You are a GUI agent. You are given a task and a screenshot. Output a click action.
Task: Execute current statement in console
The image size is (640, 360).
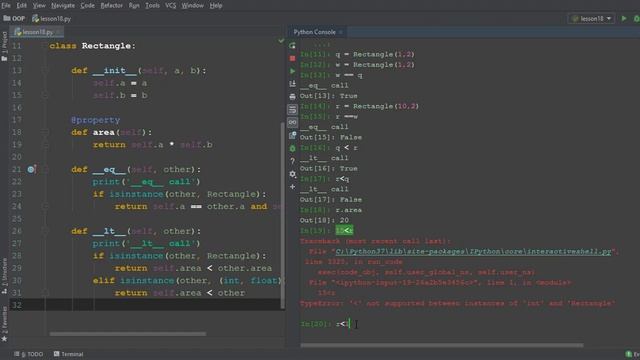[x=292, y=71]
